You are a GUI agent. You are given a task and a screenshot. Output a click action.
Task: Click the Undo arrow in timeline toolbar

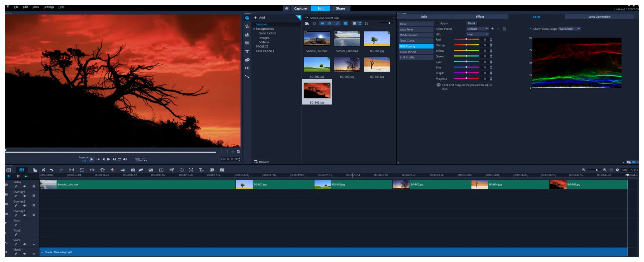[x=52, y=170]
